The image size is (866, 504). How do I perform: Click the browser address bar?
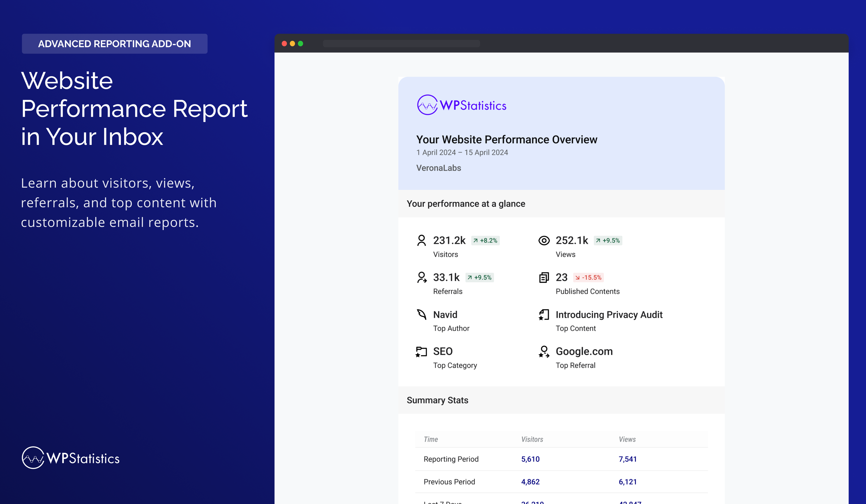coord(401,43)
